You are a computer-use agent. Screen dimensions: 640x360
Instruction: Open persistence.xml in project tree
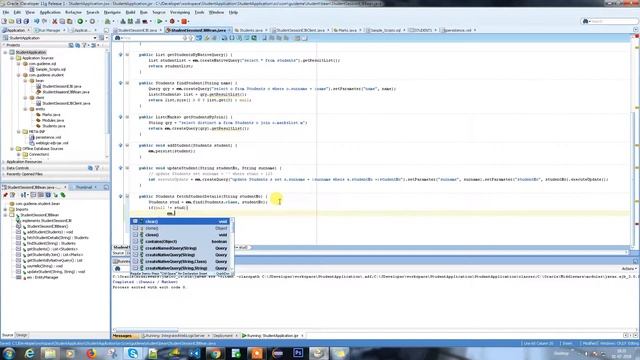[x=48, y=138]
